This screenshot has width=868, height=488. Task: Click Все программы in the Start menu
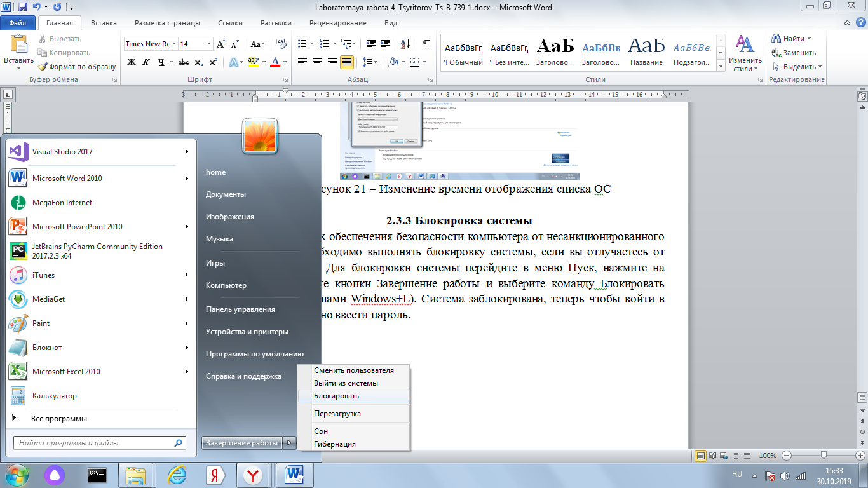coord(59,419)
